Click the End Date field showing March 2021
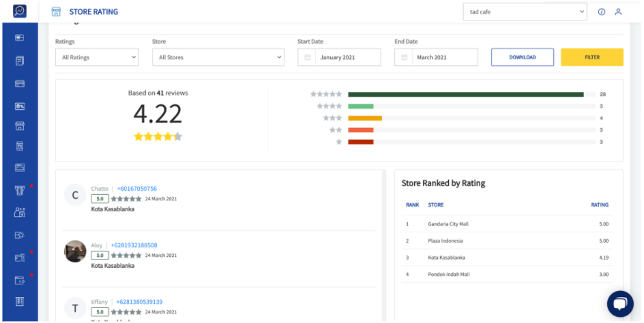Viewport: 644px width, 323px height. [x=436, y=57]
